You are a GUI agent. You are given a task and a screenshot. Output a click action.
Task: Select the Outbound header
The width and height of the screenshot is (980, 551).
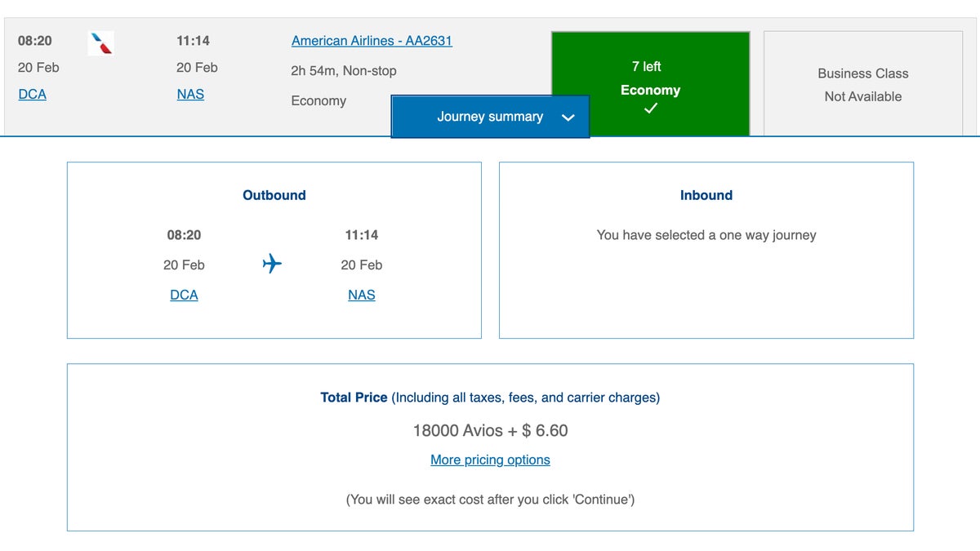(x=274, y=195)
